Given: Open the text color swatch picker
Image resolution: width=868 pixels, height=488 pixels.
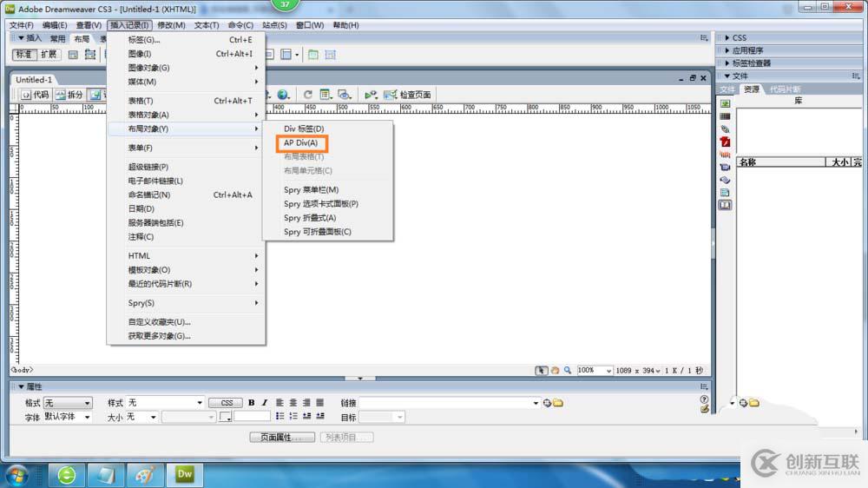Looking at the screenshot, I should coord(226,417).
